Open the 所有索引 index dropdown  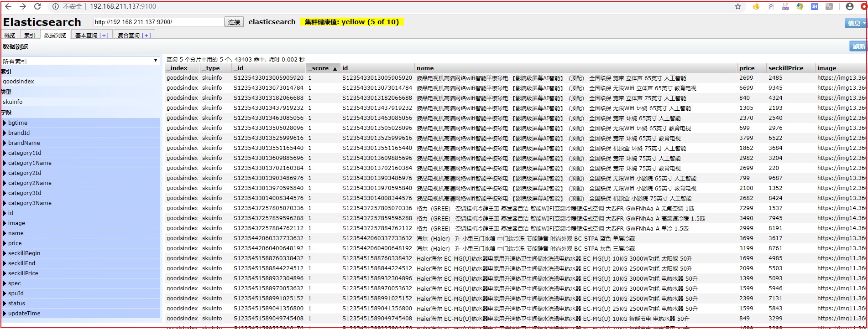point(80,61)
